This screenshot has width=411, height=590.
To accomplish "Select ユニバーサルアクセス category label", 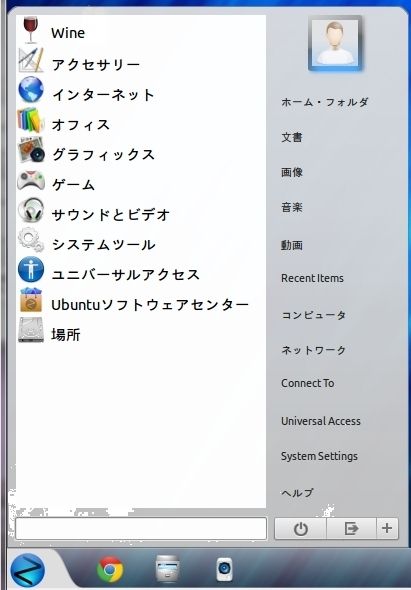I will 125,275.
